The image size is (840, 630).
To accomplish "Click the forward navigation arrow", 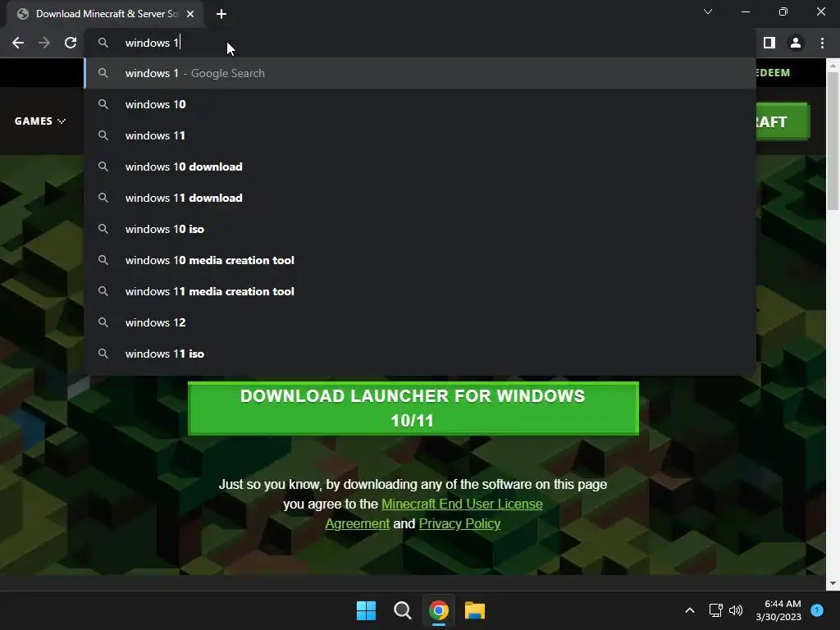I will click(44, 43).
